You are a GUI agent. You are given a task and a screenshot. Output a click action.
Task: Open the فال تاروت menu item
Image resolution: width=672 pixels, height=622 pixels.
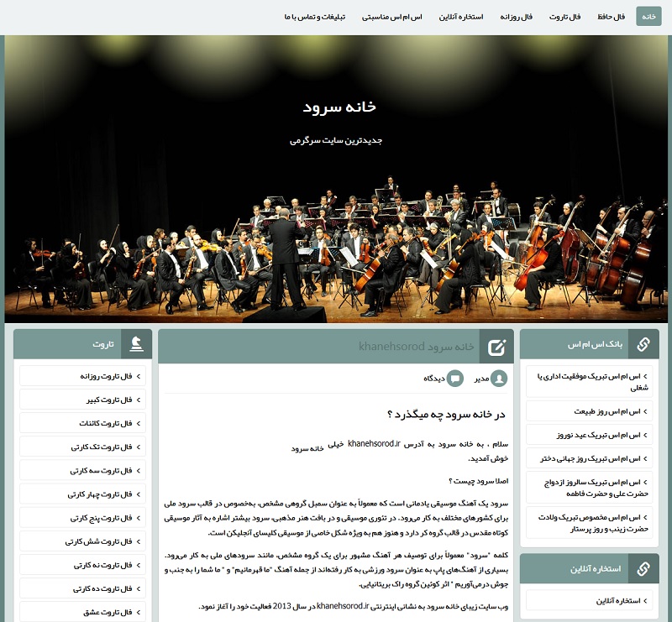(x=564, y=17)
